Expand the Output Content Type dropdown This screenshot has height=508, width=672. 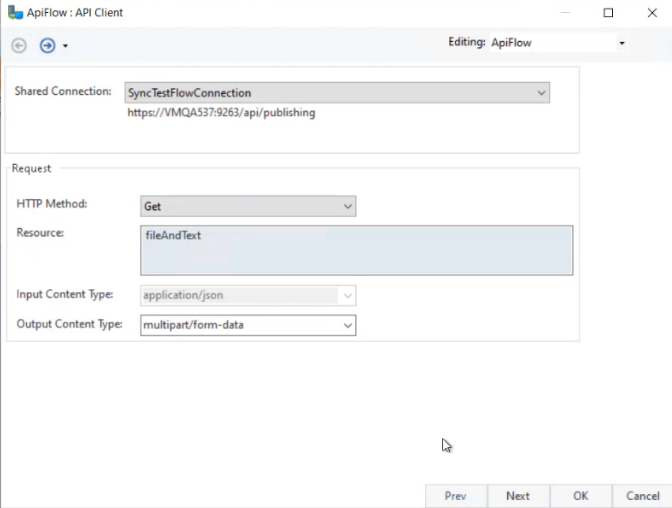pos(348,325)
